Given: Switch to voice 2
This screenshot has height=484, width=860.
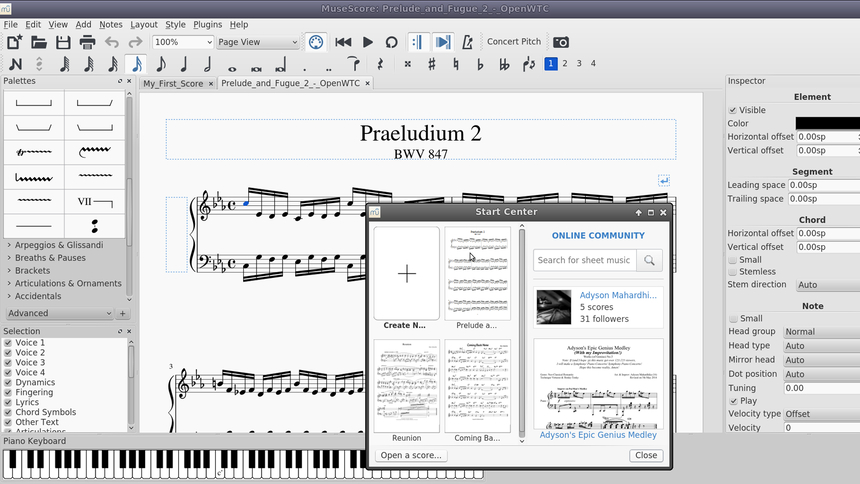Looking at the screenshot, I should click(x=565, y=64).
